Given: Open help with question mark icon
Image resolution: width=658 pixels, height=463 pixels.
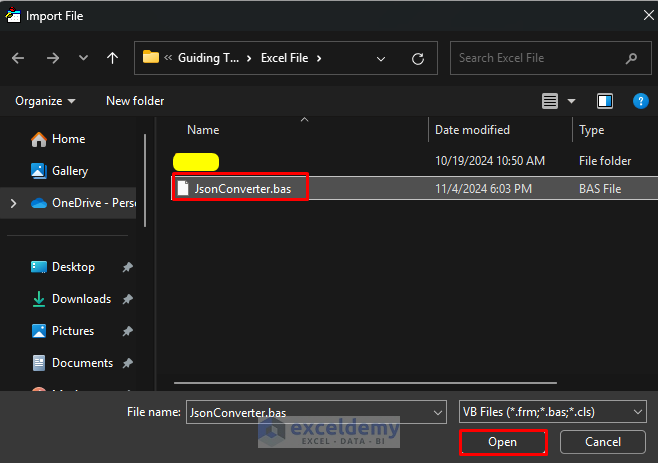Looking at the screenshot, I should tap(640, 101).
